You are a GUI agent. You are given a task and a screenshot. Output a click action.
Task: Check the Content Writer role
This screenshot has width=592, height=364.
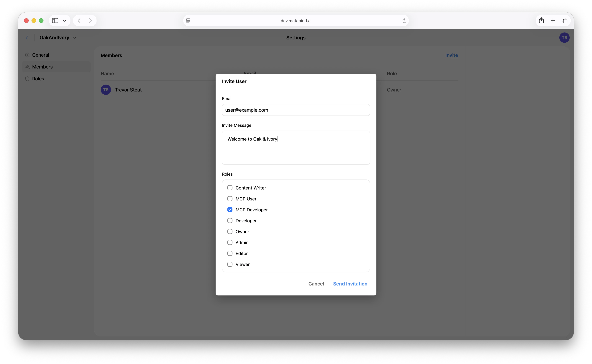(x=230, y=188)
